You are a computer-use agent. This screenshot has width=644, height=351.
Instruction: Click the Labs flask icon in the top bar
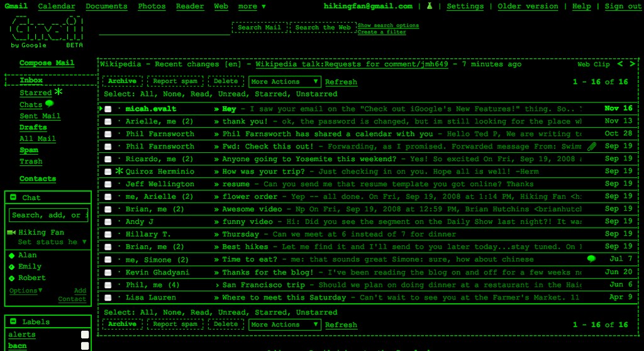click(429, 6)
